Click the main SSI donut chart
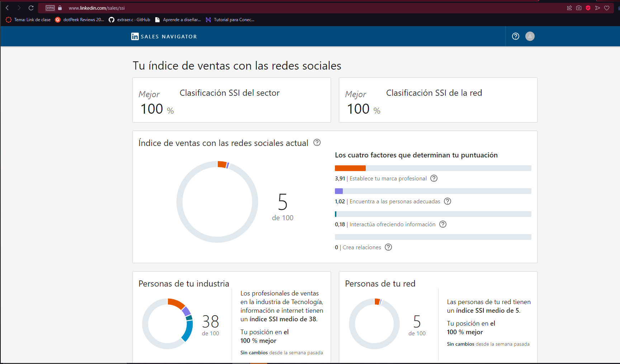 (x=217, y=202)
